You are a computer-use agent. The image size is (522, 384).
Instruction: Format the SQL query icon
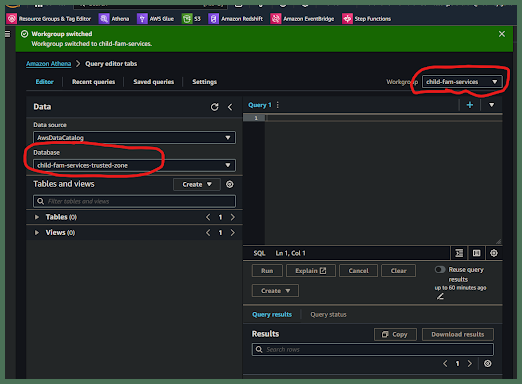pos(459,253)
